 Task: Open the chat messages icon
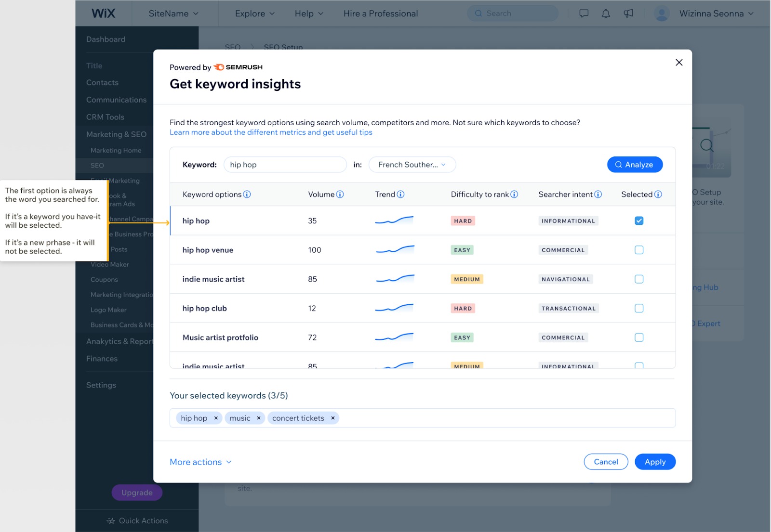point(583,13)
